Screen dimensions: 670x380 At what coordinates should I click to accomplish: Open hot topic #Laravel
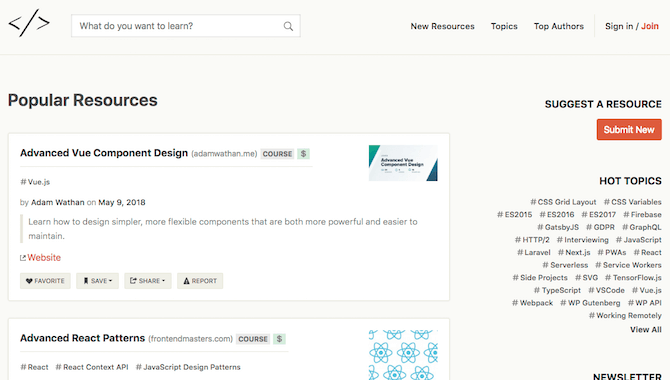(x=534, y=252)
